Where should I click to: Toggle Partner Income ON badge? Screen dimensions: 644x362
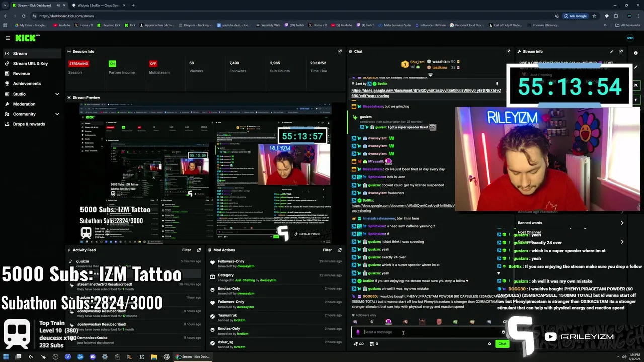pos(112,64)
